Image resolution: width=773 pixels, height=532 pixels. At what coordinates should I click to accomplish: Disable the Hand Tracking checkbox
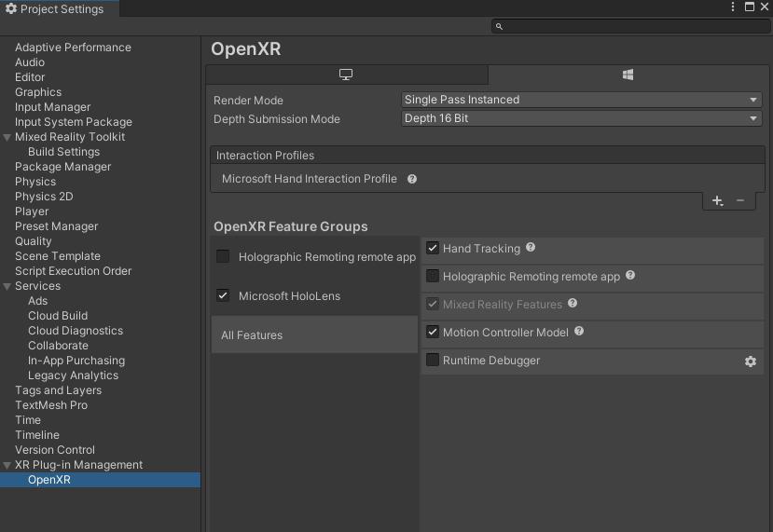[433, 248]
